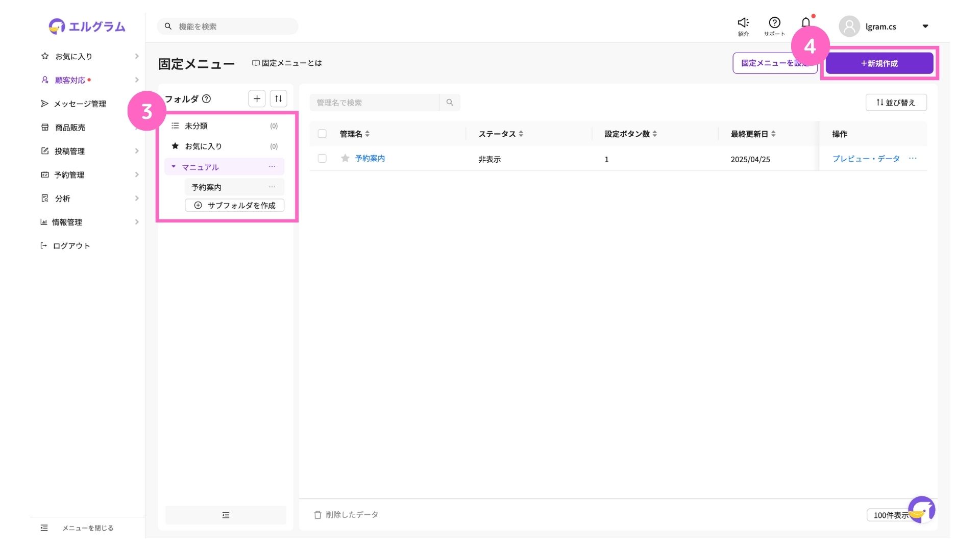The image size is (980, 551).
Task: Open the メッセージ管理 sidebar menu
Action: click(80, 104)
